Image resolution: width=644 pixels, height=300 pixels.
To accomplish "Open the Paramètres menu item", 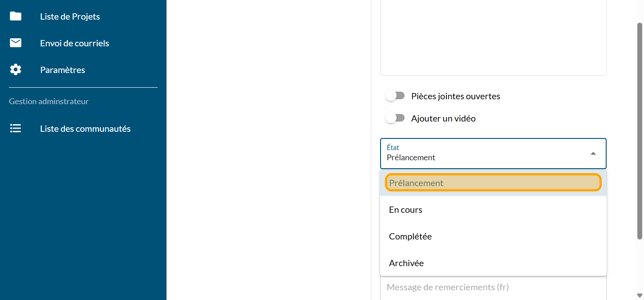I will click(62, 70).
